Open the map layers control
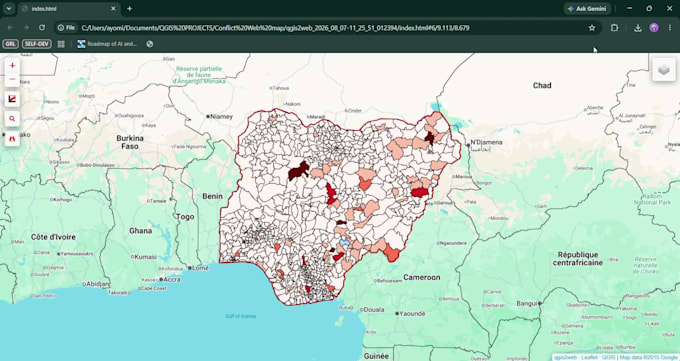Viewport: 680px width, 361px height. (664, 70)
